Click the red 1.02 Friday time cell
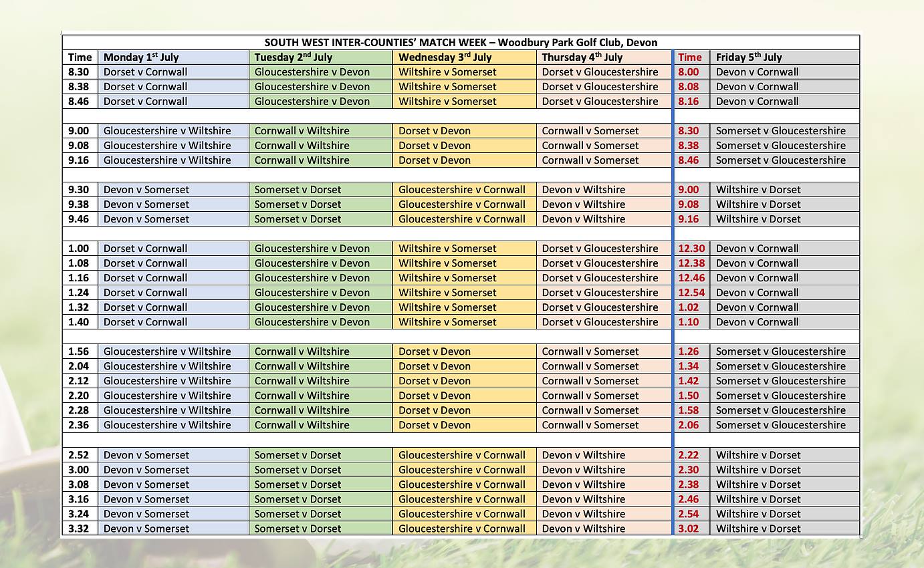This screenshot has width=924, height=568. coord(692,307)
